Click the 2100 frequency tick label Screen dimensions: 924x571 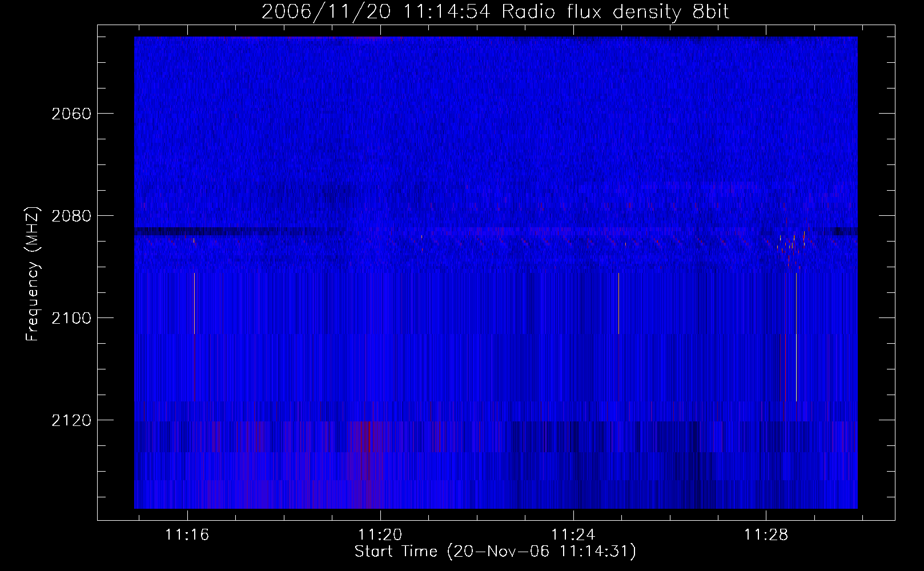tap(71, 318)
